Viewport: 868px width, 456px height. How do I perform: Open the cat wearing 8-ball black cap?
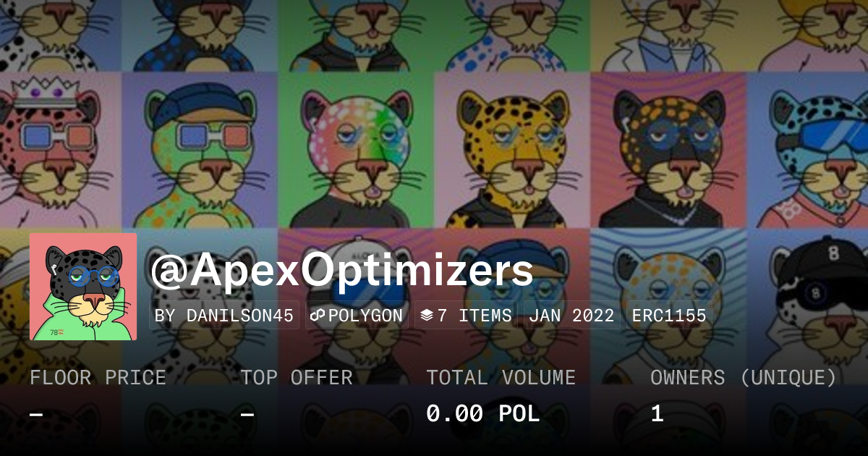click(x=807, y=305)
